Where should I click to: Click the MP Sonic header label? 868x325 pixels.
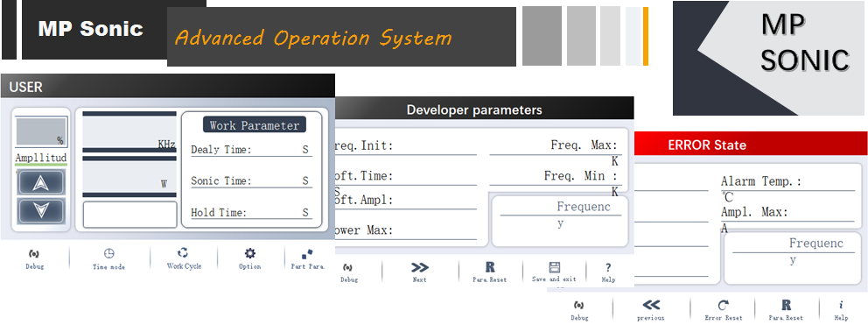tap(91, 28)
